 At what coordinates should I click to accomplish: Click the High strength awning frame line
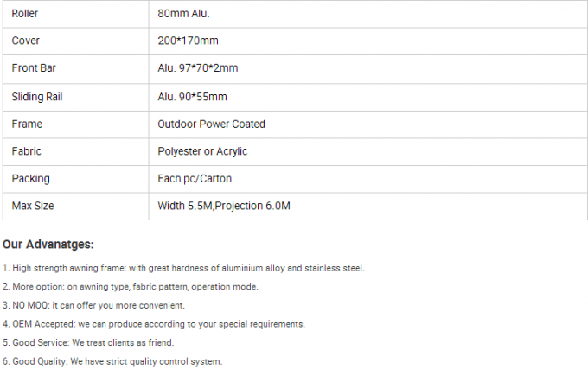(183, 268)
